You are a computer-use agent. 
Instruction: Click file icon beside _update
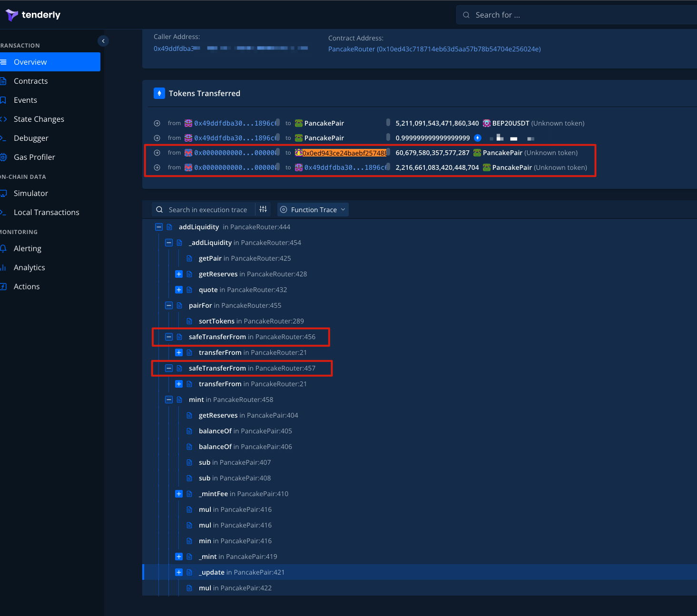click(x=189, y=572)
